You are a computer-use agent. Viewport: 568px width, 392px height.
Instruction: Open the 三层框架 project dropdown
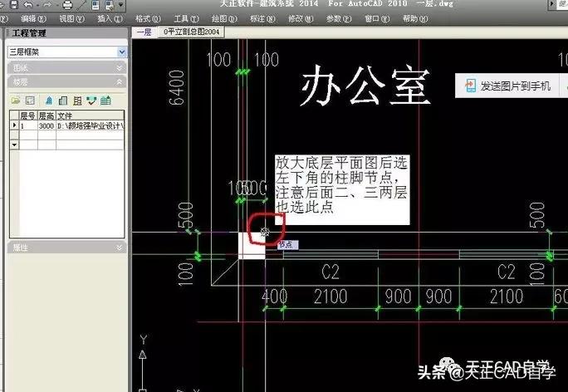tap(122, 51)
